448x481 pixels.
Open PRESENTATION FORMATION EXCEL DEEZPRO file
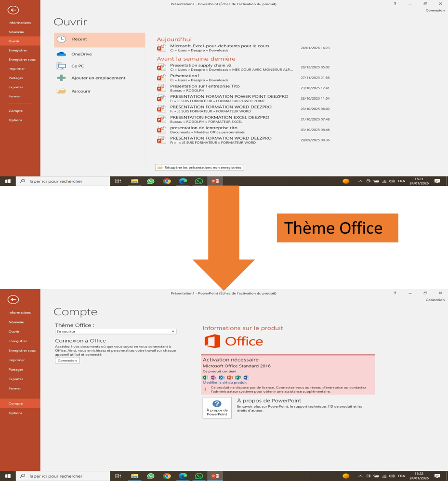point(220,117)
